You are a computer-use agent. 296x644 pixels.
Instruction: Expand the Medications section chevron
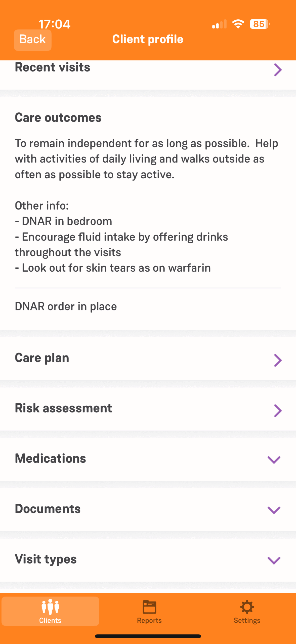[274, 460]
